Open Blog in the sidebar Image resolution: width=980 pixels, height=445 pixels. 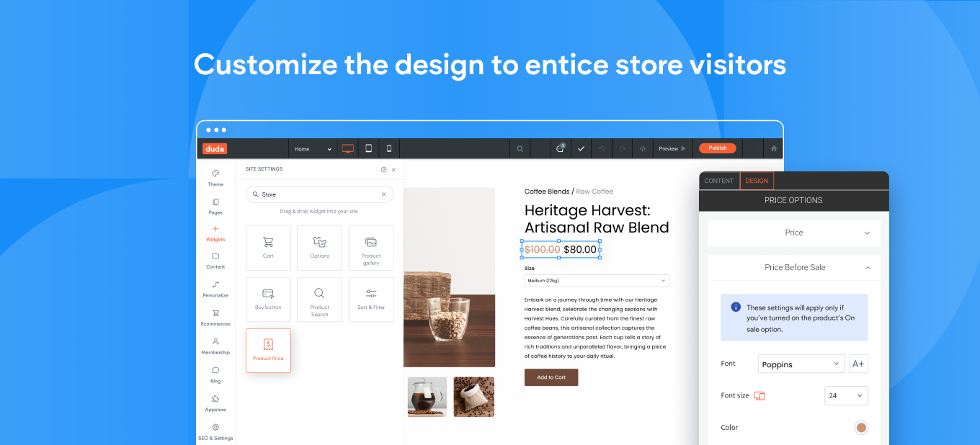click(215, 374)
